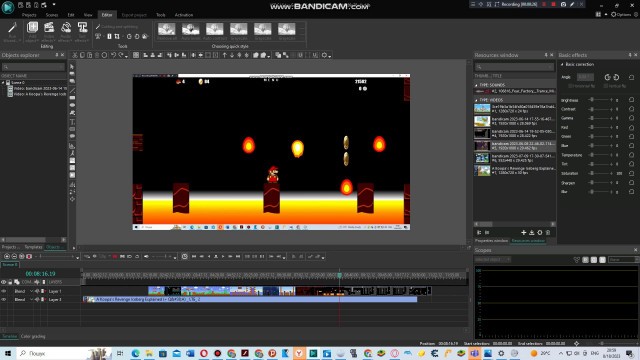Open the Add object tool

pyautogui.click(x=32, y=32)
